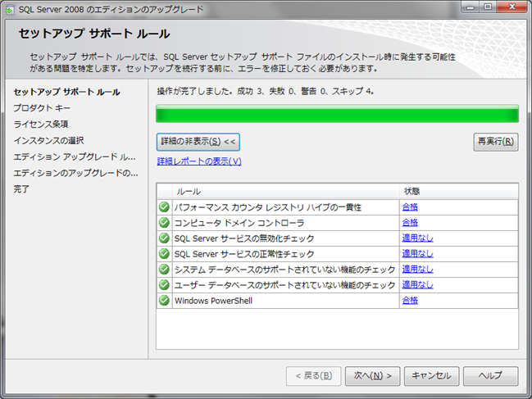The image size is (532, 399).
Task: Click rule text SQL Server サービスの無効化チェック
Action: (x=244, y=238)
